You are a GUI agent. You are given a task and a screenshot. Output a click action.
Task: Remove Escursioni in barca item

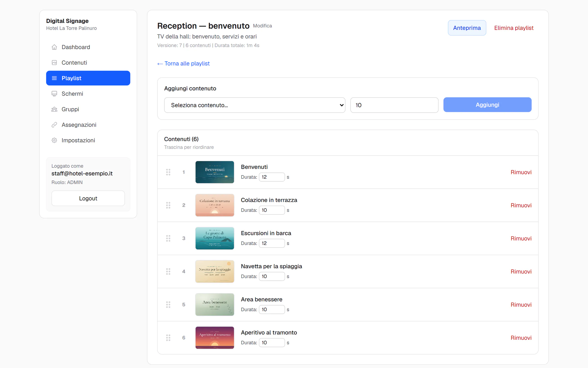coord(521,238)
